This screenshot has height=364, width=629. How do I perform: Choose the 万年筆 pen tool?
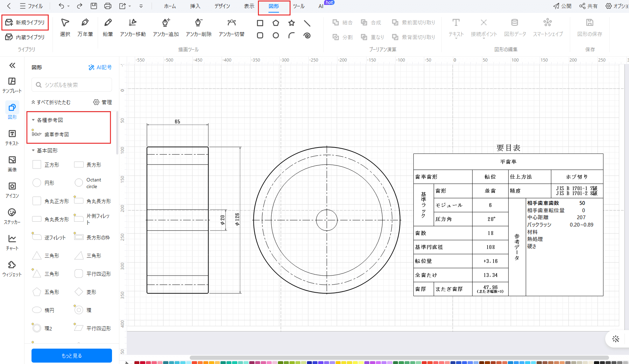click(x=85, y=27)
